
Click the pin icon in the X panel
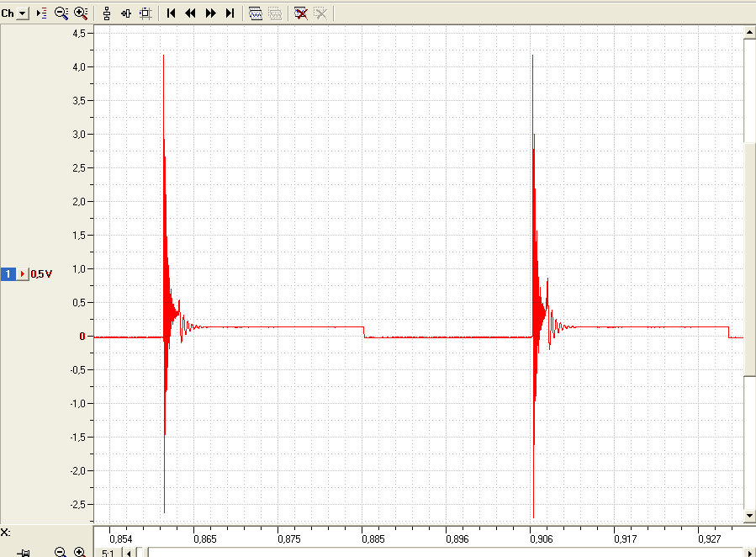point(24,553)
